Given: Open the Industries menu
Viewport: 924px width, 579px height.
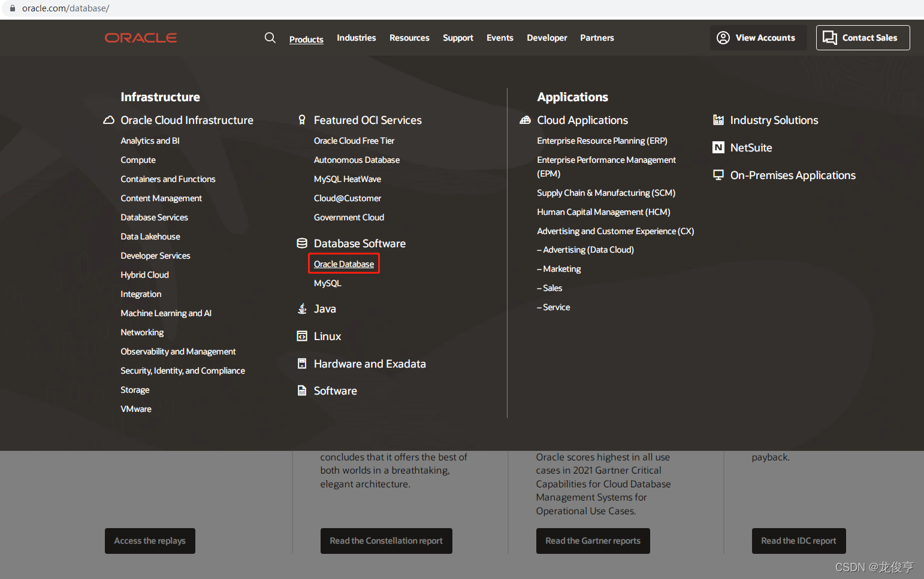Looking at the screenshot, I should pyautogui.click(x=357, y=38).
